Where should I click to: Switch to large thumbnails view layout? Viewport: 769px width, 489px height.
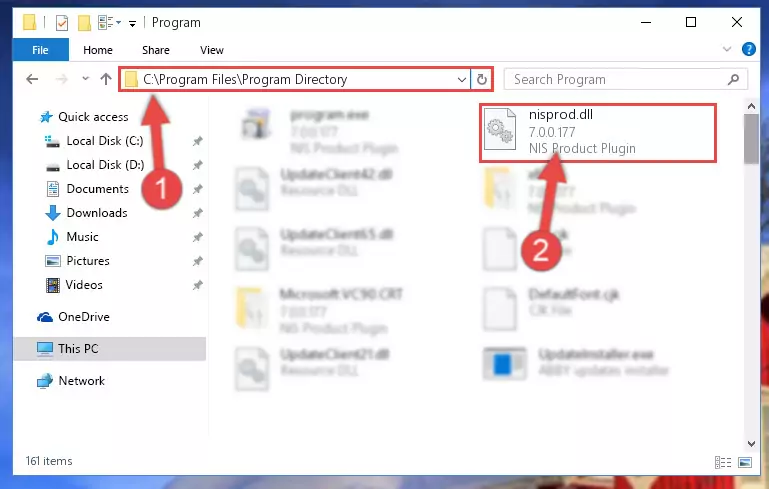tap(744, 462)
